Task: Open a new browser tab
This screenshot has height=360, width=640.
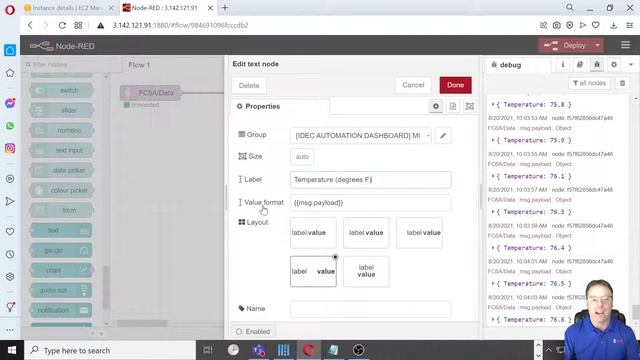Action: [225, 8]
